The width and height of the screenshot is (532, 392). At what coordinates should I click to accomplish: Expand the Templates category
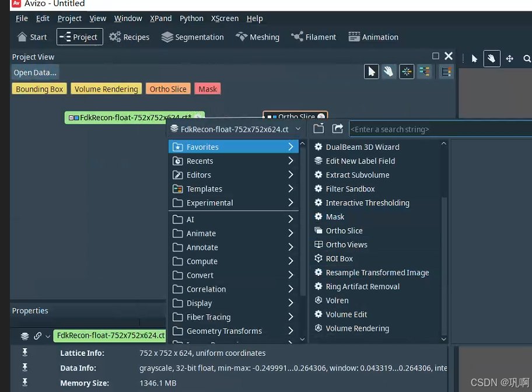coord(233,188)
